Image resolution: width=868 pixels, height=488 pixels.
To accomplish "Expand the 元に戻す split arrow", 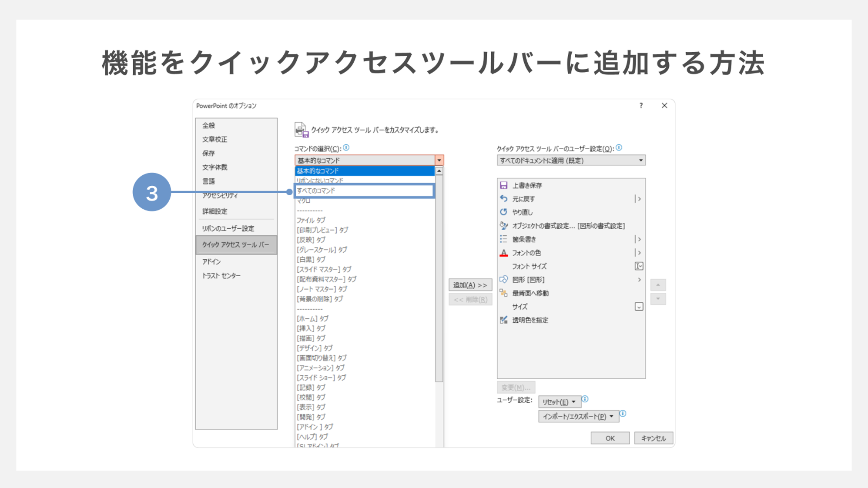I will (x=638, y=199).
